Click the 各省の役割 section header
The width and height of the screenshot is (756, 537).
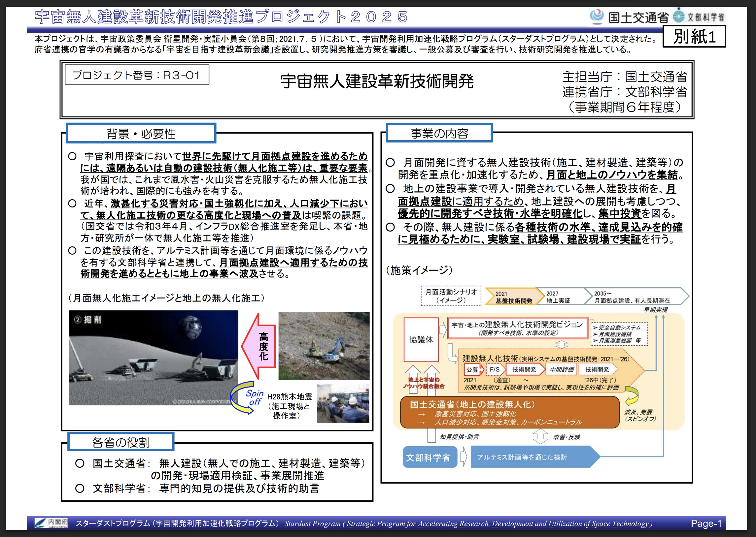click(121, 442)
